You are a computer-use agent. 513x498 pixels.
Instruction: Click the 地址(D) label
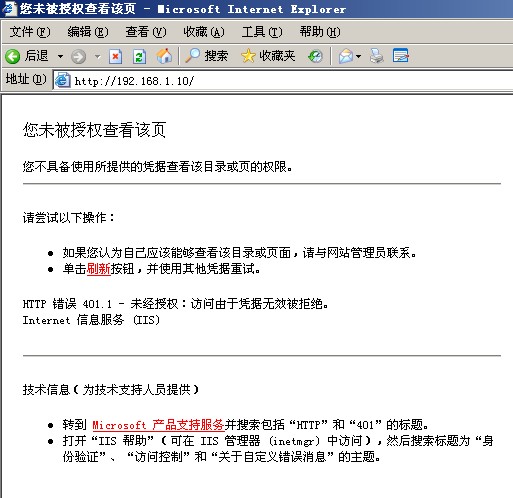[26, 79]
